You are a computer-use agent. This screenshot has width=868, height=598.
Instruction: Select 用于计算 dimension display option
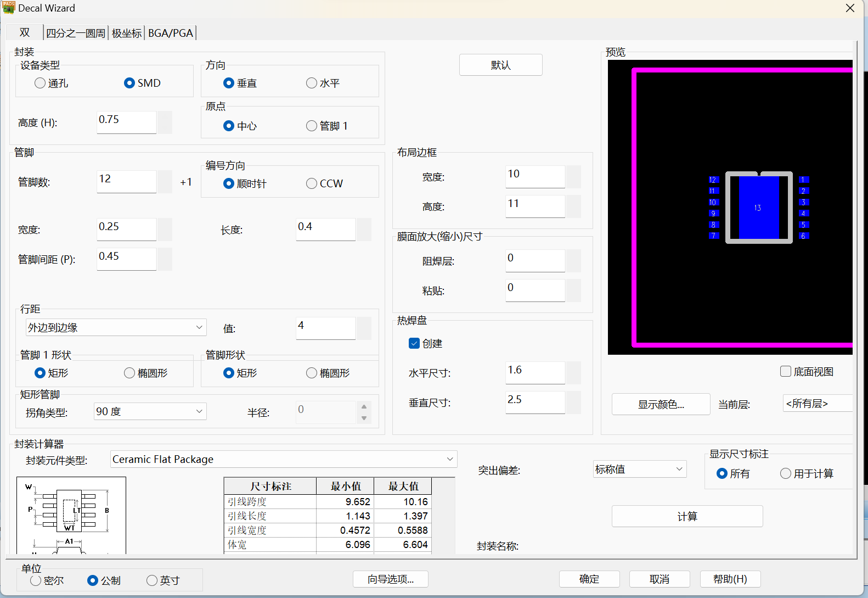(807, 473)
